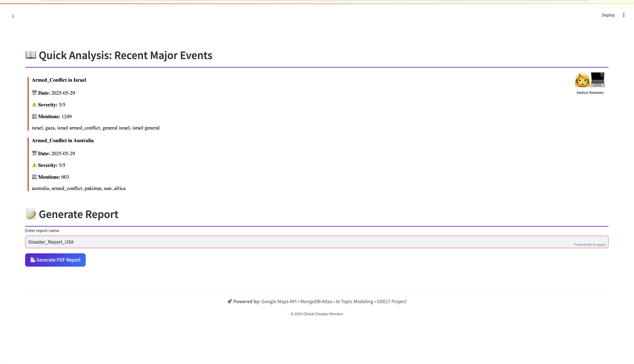Click the Deploy button
Image resolution: width=634 pixels, height=364 pixels.
point(608,15)
